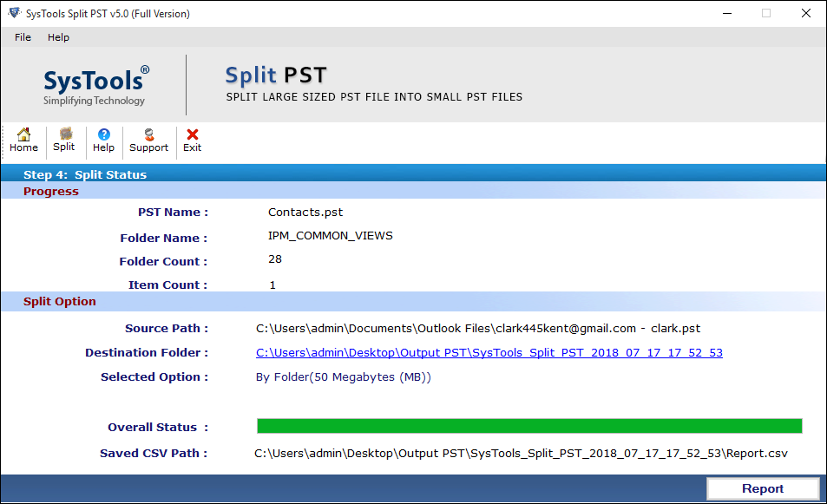The height and width of the screenshot is (504, 827).
Task: Click the Split toolbar icon
Action: pyautogui.click(x=64, y=141)
